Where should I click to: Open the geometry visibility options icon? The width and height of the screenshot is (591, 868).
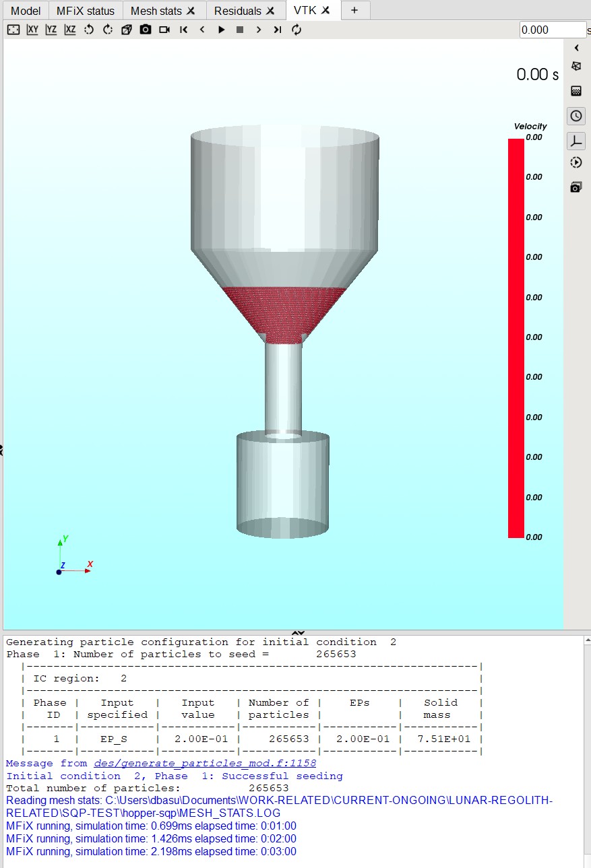(x=576, y=67)
